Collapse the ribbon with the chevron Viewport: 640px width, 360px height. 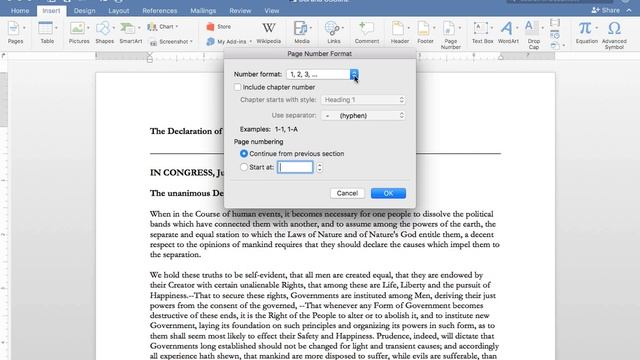(x=629, y=10)
